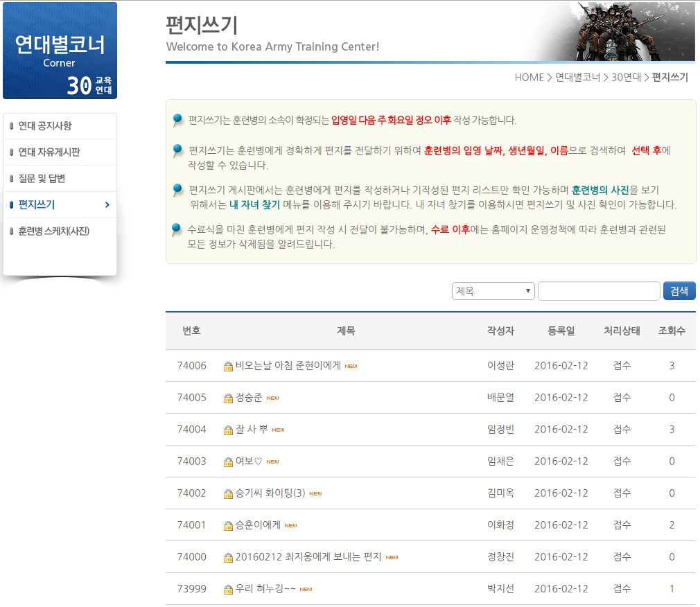
Task: Click post number 73999
Action: 191,589
